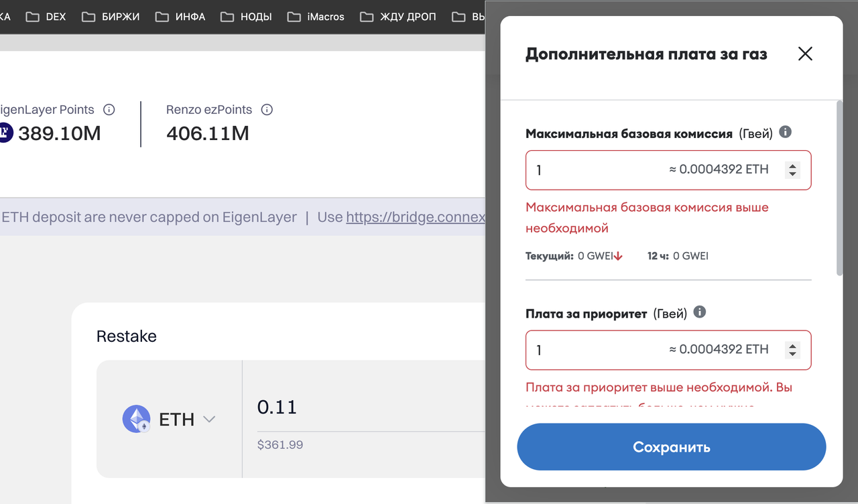This screenshot has height=504, width=858.
Task: Click info icon for Плата за приоритет
Action: pos(700,312)
